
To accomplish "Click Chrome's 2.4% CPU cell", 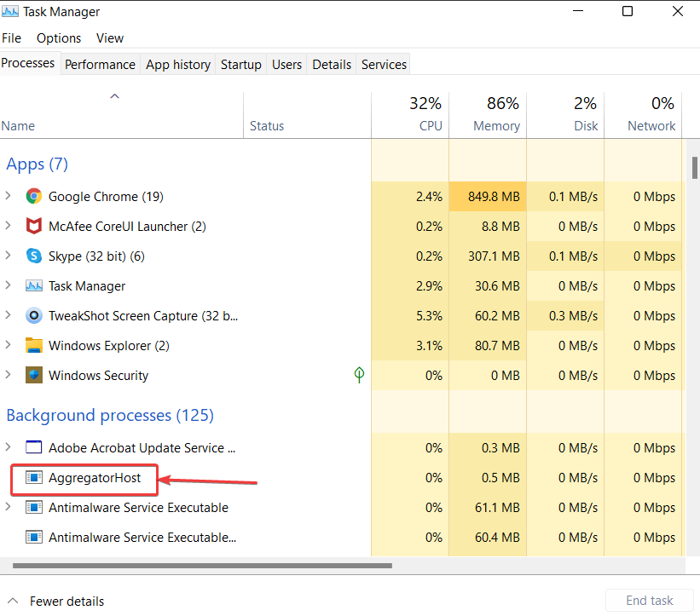I will pyautogui.click(x=410, y=196).
